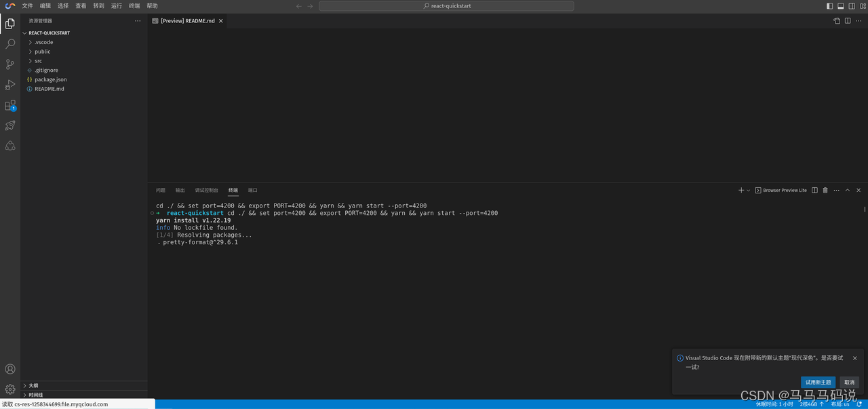Expand the 大纲 outline section
The image size is (868, 409).
[x=84, y=385]
